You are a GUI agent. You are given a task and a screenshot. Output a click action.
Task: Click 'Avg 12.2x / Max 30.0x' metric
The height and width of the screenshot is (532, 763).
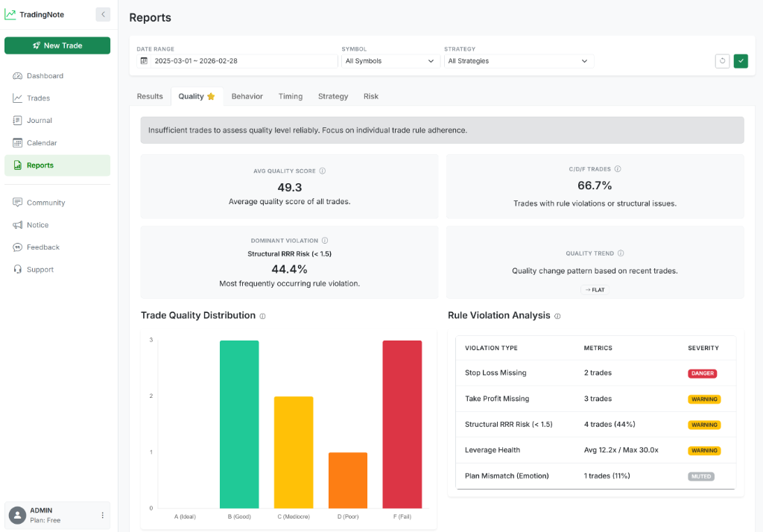[621, 450]
